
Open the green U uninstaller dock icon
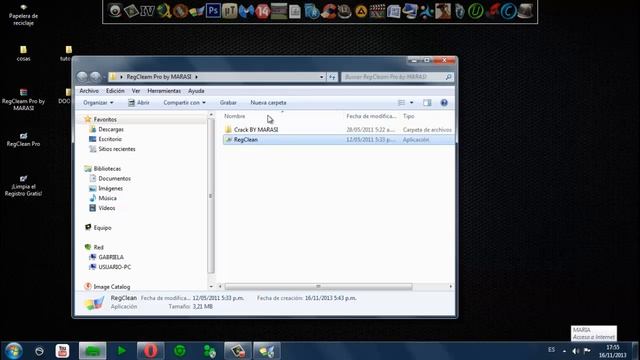[476, 11]
